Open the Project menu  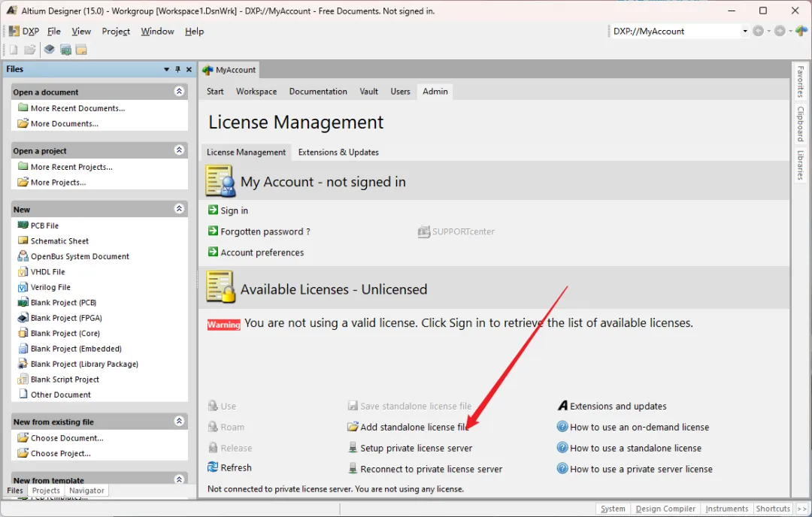point(116,32)
